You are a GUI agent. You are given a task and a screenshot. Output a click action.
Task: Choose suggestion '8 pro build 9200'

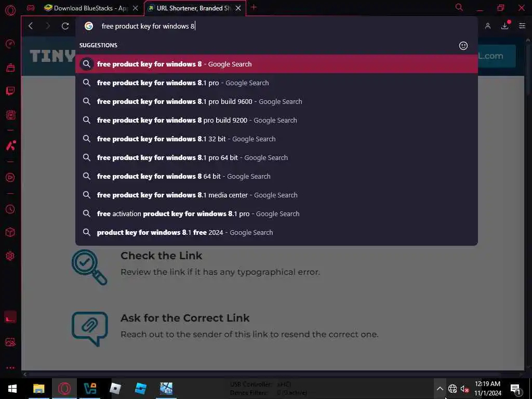tap(276, 120)
